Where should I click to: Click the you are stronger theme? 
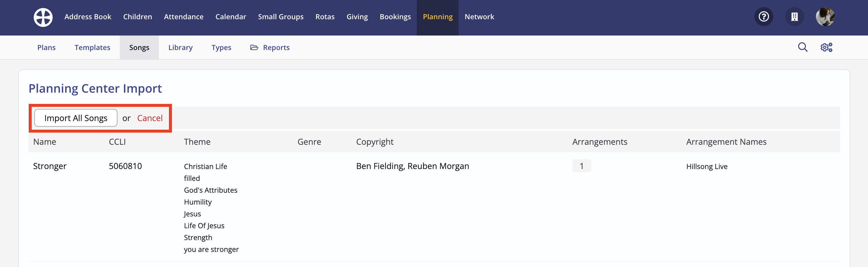click(211, 249)
